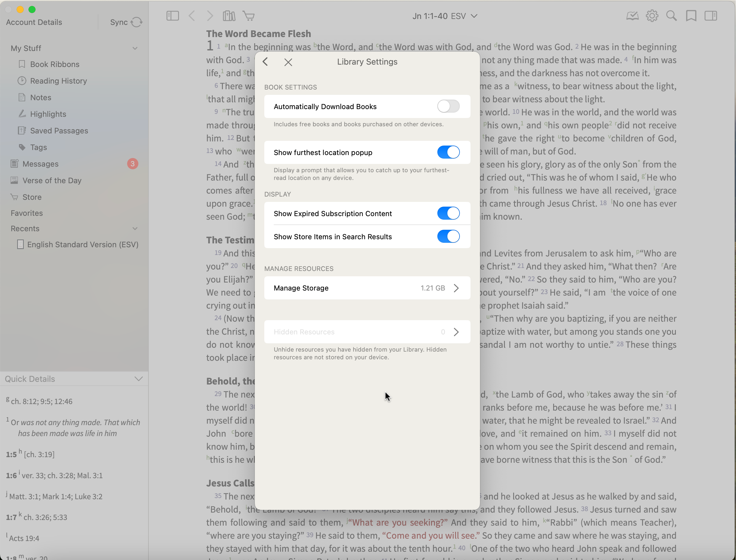Open Reading History in sidebar
This screenshot has height=560, width=736.
coord(58,81)
